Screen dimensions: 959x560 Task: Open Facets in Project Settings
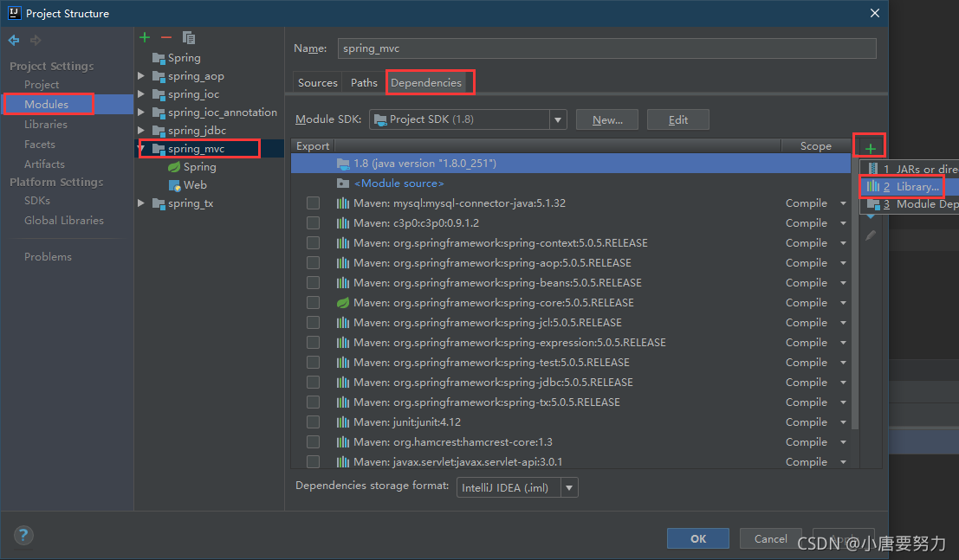(x=40, y=145)
